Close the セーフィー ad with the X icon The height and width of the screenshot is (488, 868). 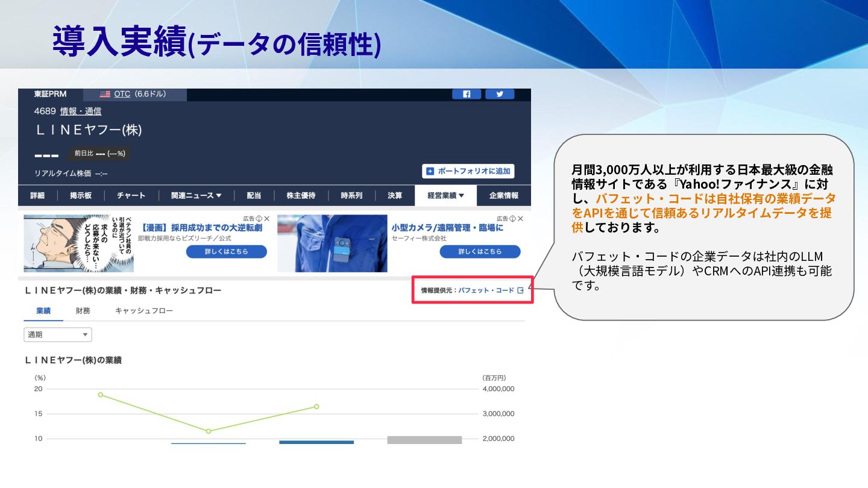coord(520,219)
